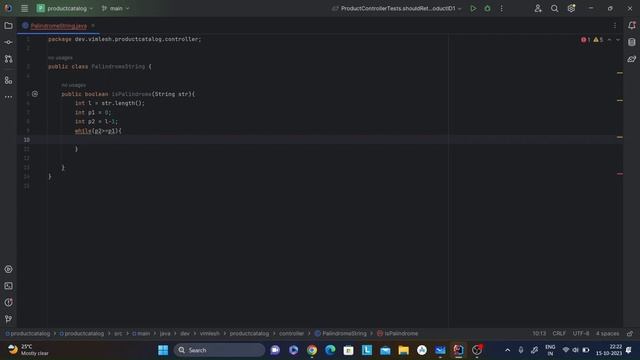Click the red error stripe marker on scrollbar
Screen dimensions: 640x360
click(x=620, y=174)
